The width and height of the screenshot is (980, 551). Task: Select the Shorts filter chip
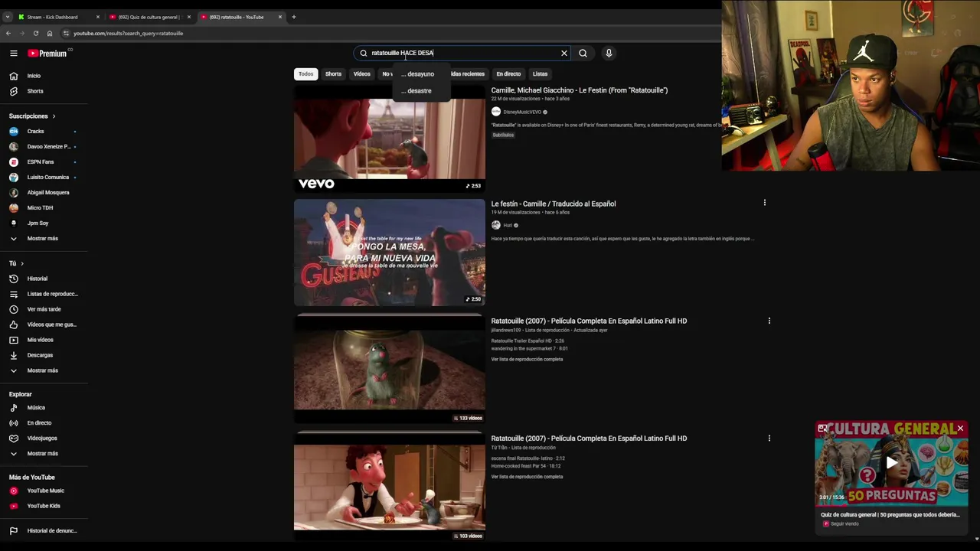(333, 74)
